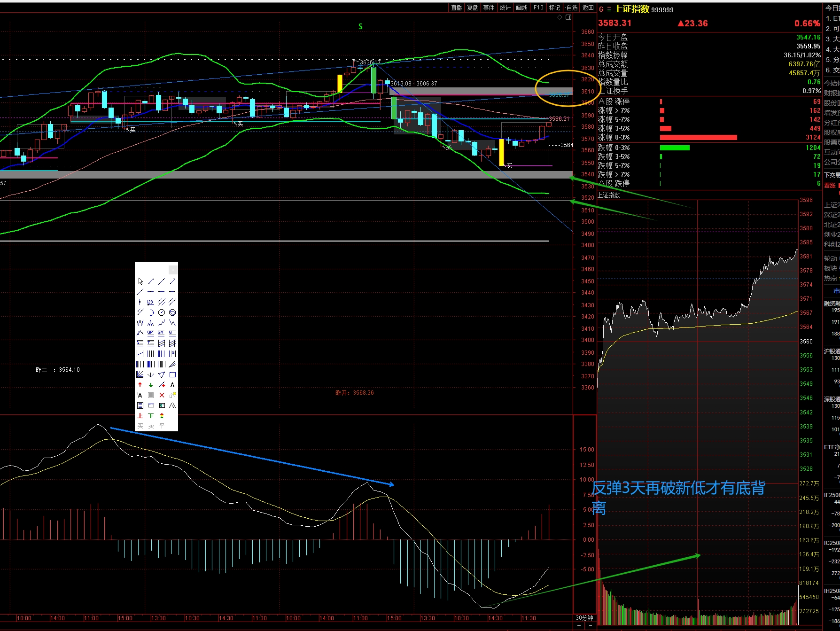The image size is (840, 631).
Task: Choose the '123' price labeled line tool
Action: [151, 302]
